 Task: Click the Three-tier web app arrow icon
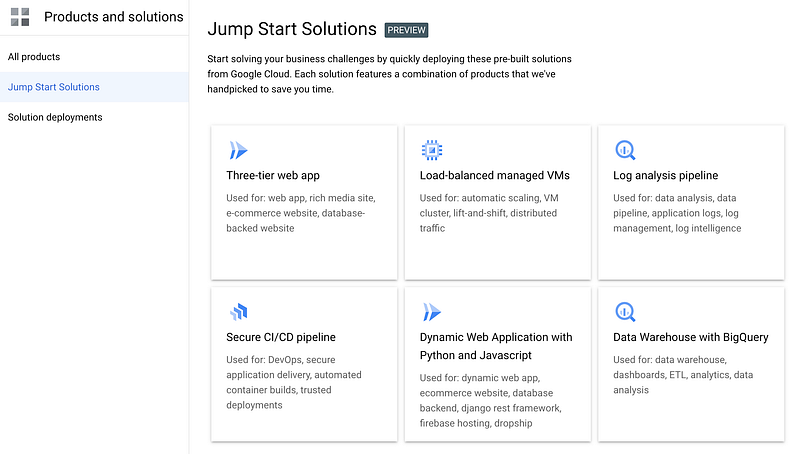pos(238,150)
